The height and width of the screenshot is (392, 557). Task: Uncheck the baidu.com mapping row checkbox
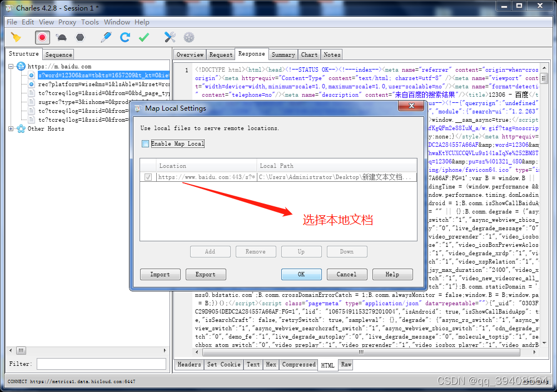pos(148,177)
